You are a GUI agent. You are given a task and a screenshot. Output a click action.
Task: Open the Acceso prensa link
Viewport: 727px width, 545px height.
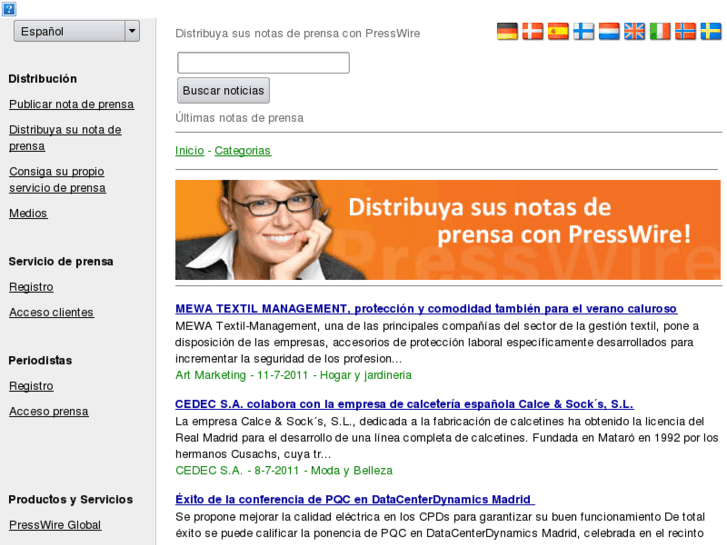pyautogui.click(x=49, y=412)
